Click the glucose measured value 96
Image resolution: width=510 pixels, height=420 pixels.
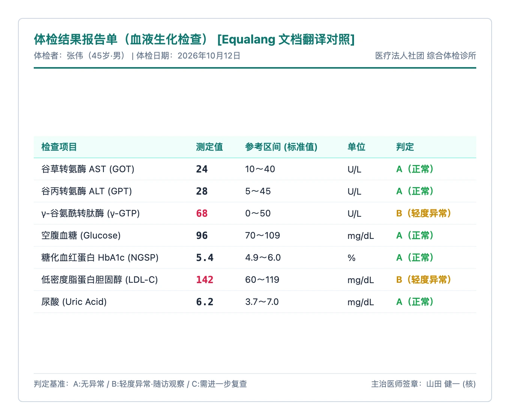tap(202, 235)
